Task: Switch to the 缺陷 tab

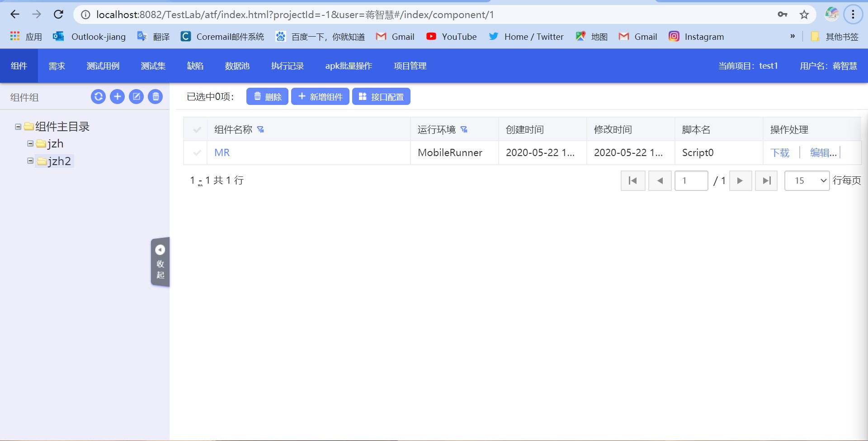Action: click(x=195, y=66)
